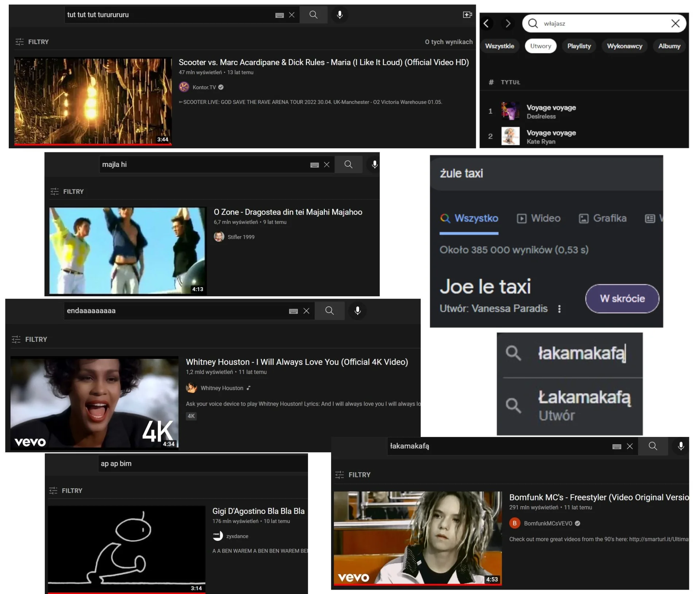The height and width of the screenshot is (594, 700).
Task: Select the Grafika search tab
Action: tap(602, 219)
